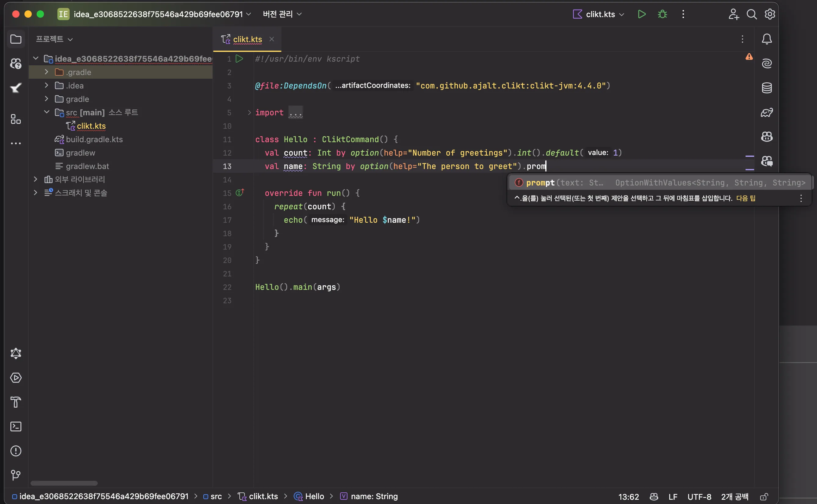Expand the .idea folder
The image size is (817, 504).
point(46,85)
